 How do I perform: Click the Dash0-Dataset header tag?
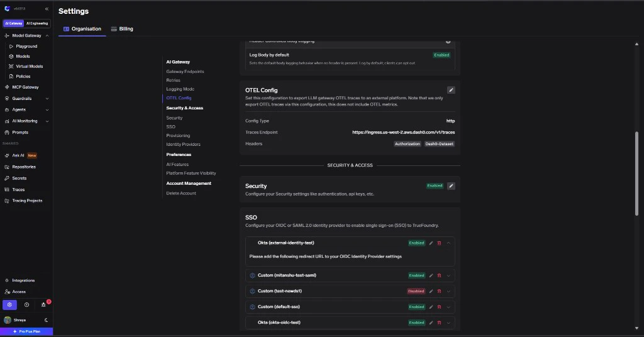[x=439, y=144]
